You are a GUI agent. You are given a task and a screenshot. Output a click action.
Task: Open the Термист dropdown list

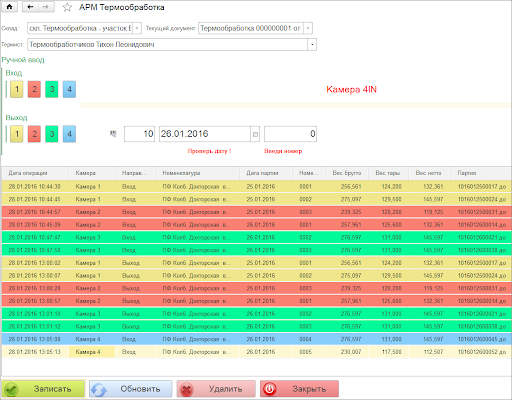pyautogui.click(x=312, y=44)
